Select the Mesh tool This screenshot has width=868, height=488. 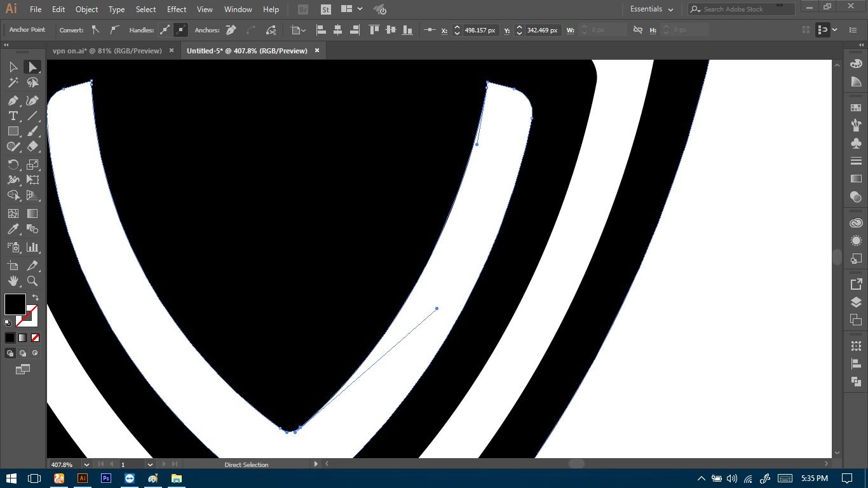(x=13, y=213)
